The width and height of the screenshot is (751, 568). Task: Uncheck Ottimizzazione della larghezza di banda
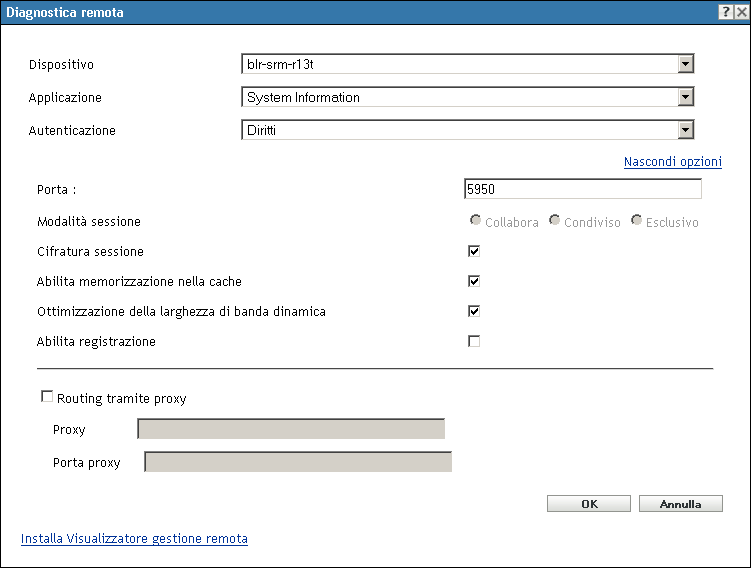(474, 311)
